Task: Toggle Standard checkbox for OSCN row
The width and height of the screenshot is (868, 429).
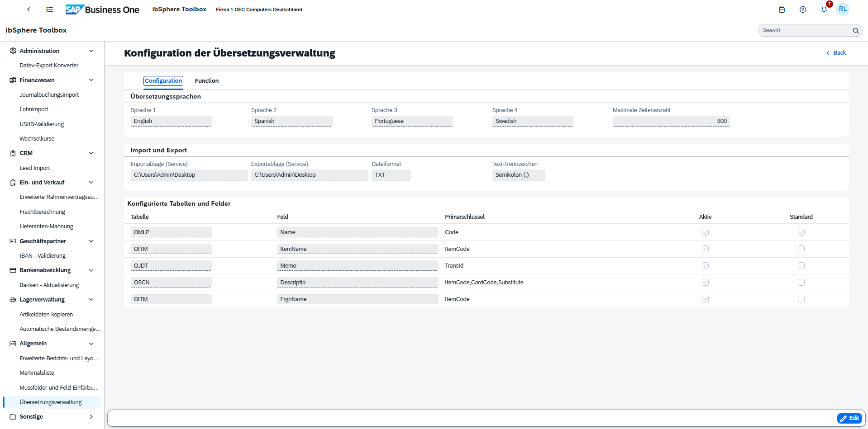Action: pos(801,283)
